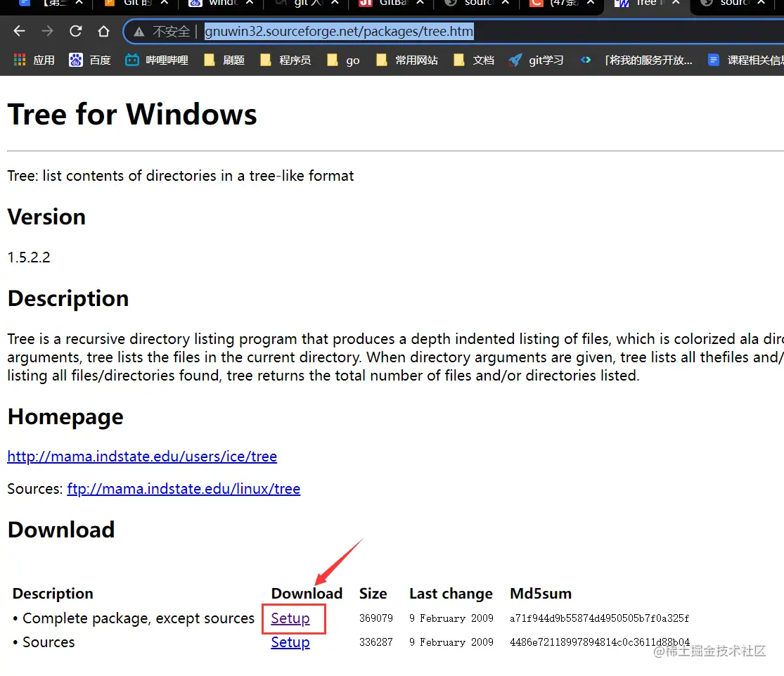Download Setup in the Sources row
Image resolution: width=784 pixels, height=676 pixels.
click(290, 642)
